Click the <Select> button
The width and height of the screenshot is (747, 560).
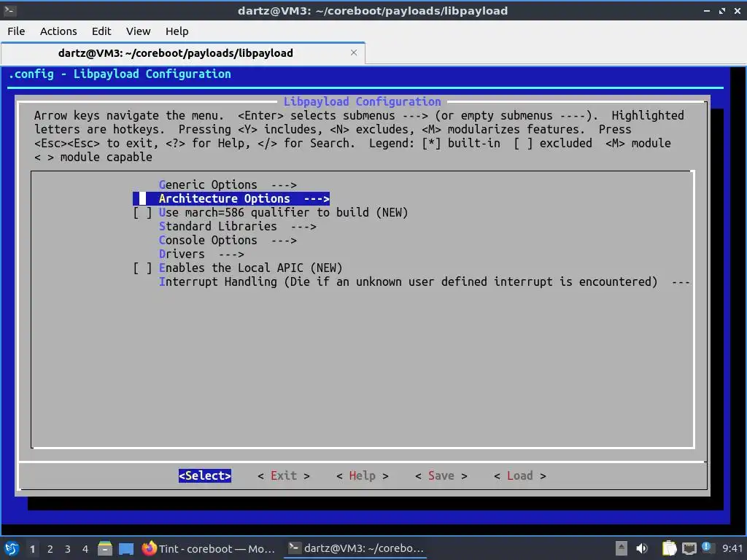point(205,475)
